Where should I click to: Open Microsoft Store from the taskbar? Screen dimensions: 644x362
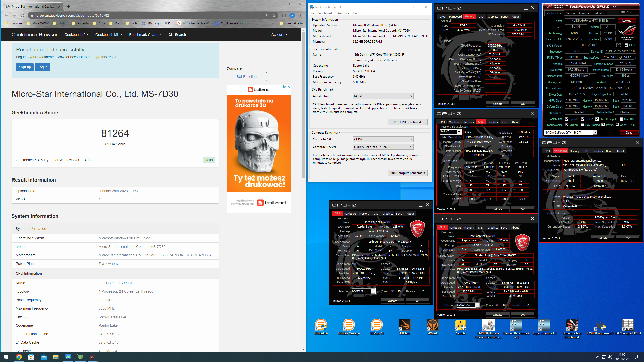pos(31,357)
